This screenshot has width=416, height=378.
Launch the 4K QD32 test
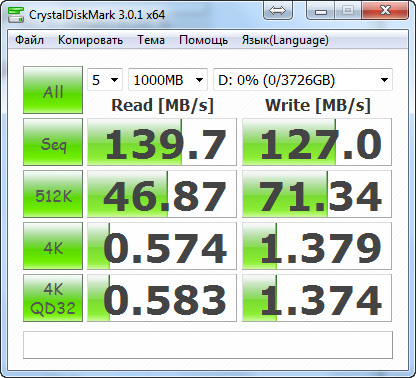(53, 298)
